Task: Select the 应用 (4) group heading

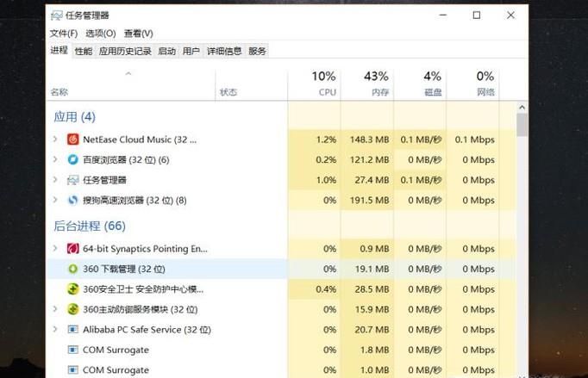Action: [75, 117]
